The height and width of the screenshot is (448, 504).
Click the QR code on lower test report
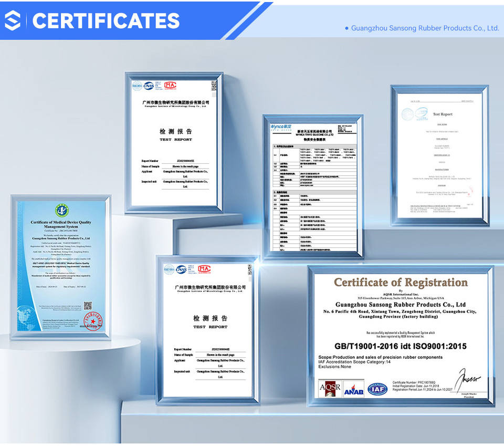point(249,269)
